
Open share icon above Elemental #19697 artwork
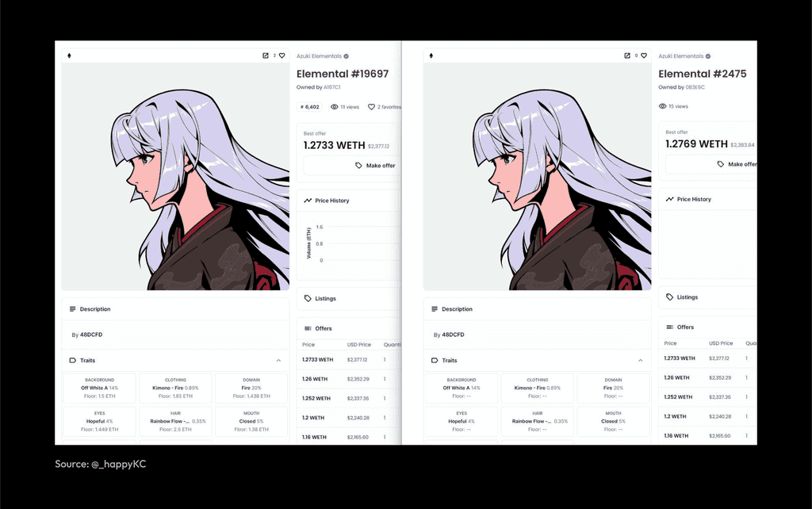pos(265,55)
